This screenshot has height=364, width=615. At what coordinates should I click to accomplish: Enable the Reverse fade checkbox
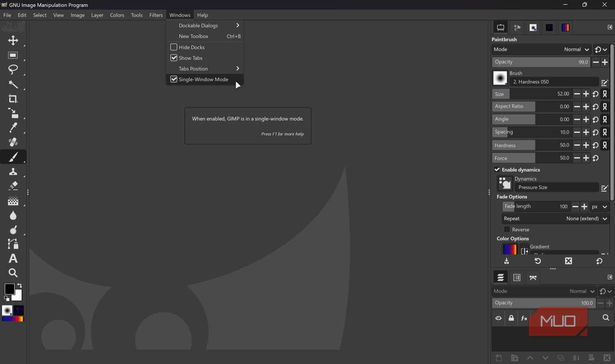[x=507, y=229]
